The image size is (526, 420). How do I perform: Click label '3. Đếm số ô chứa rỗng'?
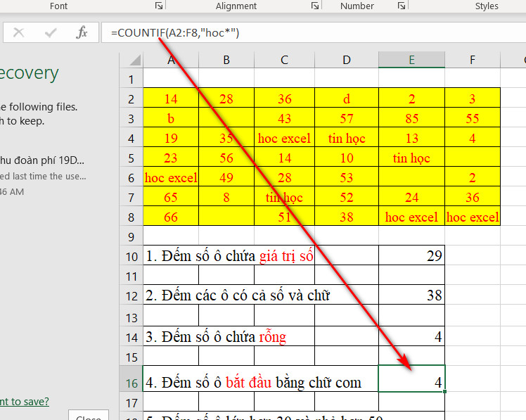[216, 337]
